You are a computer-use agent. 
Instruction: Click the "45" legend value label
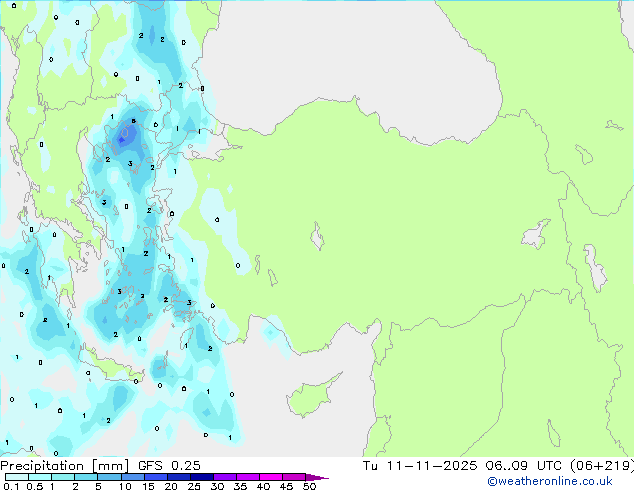pos(286,486)
